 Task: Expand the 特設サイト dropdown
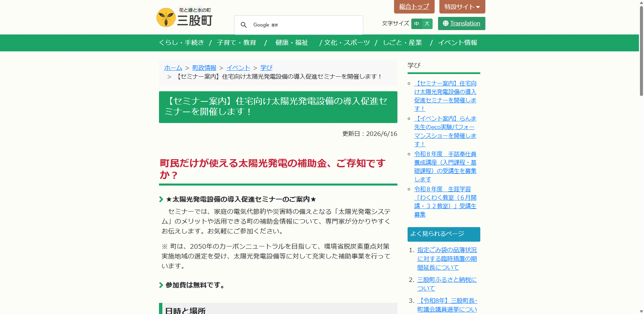[x=462, y=6]
